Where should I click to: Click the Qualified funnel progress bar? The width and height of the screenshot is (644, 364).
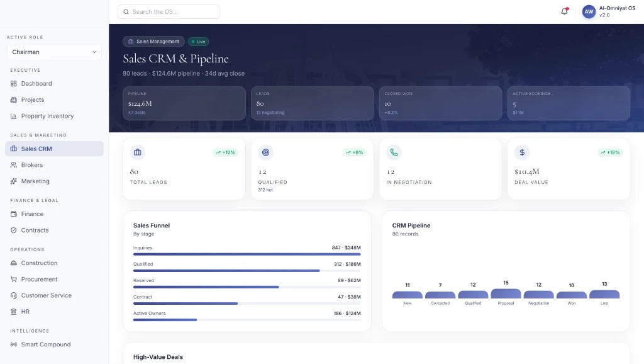coord(247,271)
